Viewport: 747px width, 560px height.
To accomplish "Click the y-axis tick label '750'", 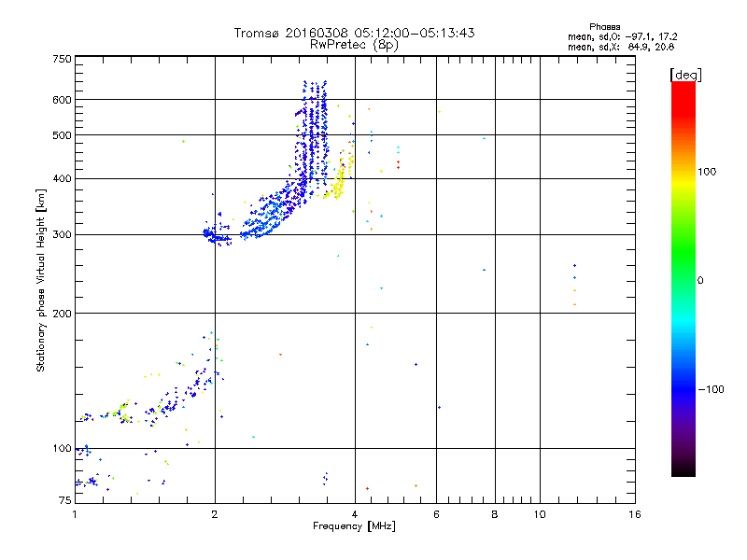I will [62, 59].
